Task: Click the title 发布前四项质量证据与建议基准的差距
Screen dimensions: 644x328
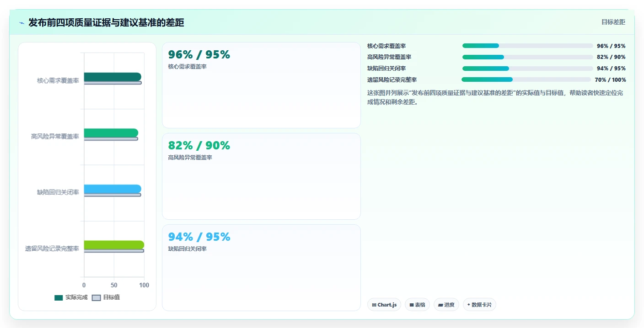Action: pyautogui.click(x=106, y=23)
